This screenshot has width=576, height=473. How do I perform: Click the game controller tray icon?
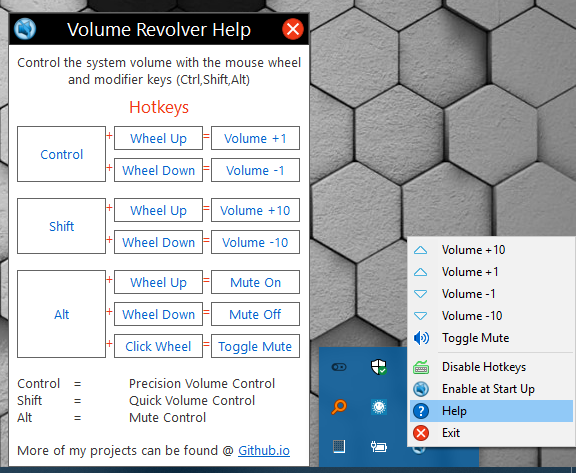[x=339, y=367]
